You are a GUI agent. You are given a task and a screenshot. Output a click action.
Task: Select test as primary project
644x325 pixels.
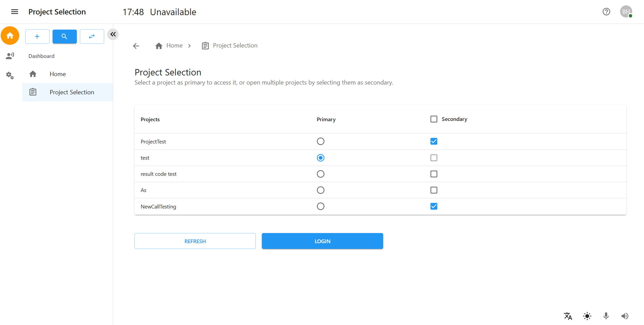click(x=320, y=158)
